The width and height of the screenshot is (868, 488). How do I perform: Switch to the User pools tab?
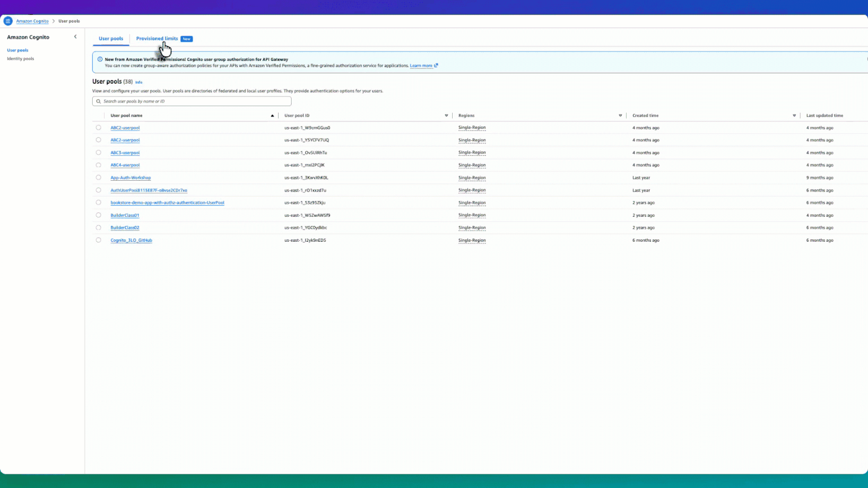(111, 39)
